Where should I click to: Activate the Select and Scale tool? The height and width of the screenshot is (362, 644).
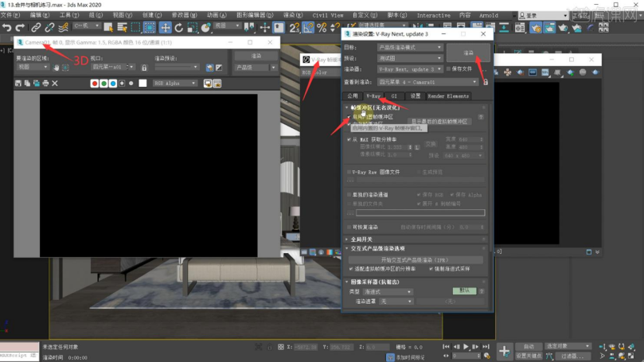[192, 28]
